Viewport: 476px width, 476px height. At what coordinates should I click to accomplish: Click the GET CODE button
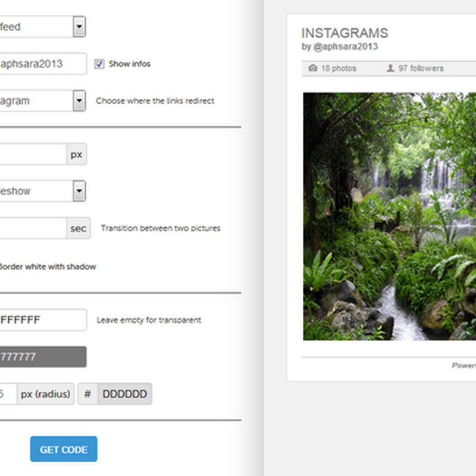click(x=64, y=449)
